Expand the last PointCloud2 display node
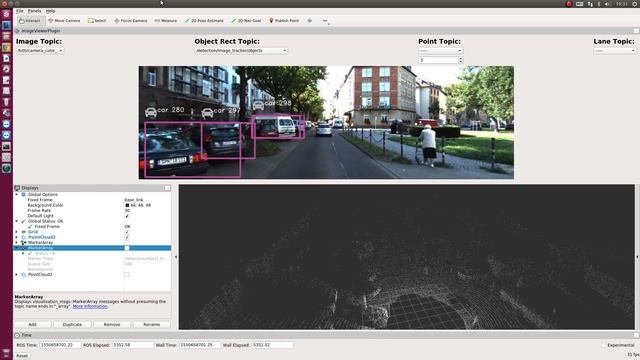Screen dimensions: 640x360 17,275
